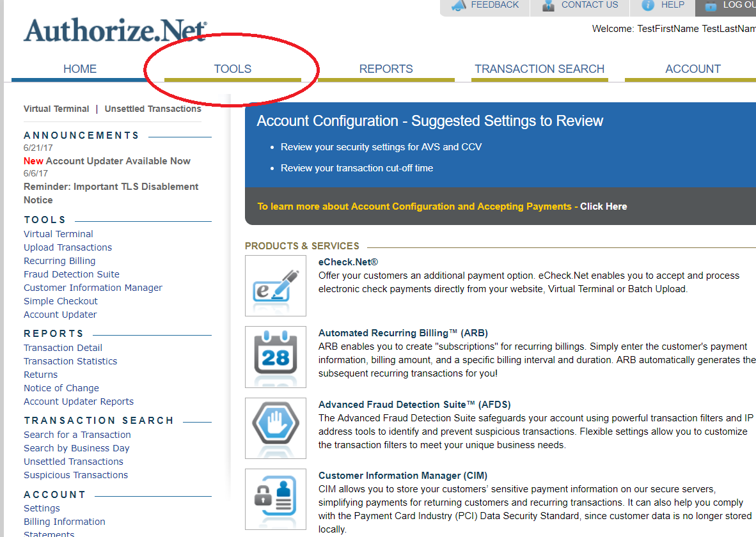Open Upload Transactions in the sidebar
Image resolution: width=756 pixels, height=537 pixels.
click(68, 247)
